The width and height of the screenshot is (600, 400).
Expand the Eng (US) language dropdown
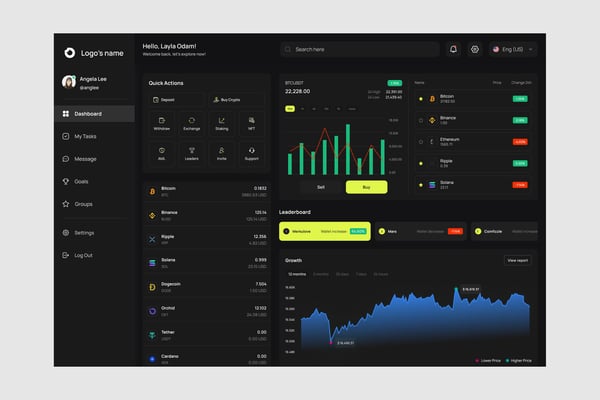click(x=513, y=49)
